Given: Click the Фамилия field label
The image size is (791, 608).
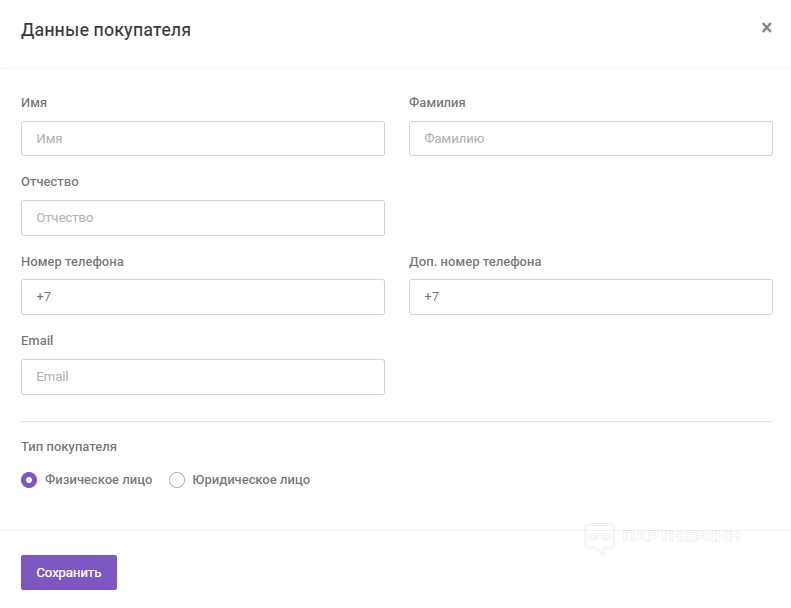Looking at the screenshot, I should click(x=437, y=103).
